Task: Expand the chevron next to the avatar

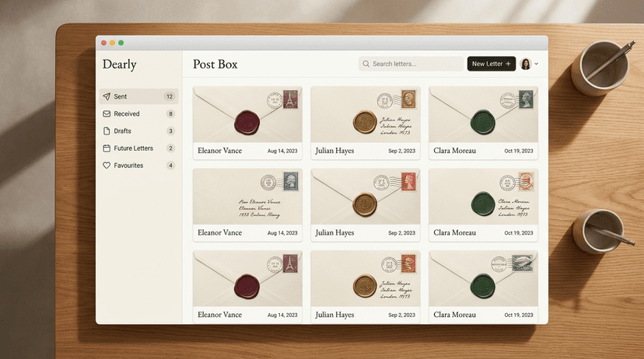Action: point(536,64)
